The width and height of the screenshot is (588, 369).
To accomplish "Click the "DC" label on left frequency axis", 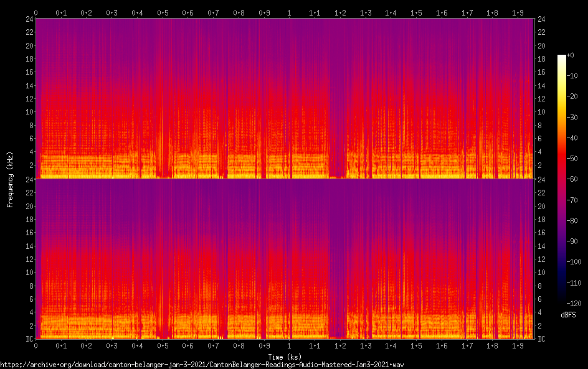I will pos(29,339).
